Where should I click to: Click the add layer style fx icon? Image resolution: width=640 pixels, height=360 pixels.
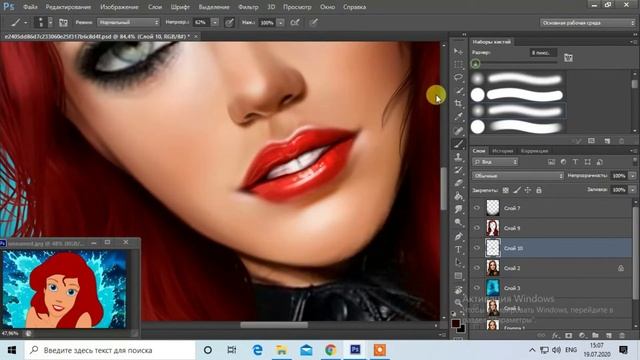[x=555, y=336]
